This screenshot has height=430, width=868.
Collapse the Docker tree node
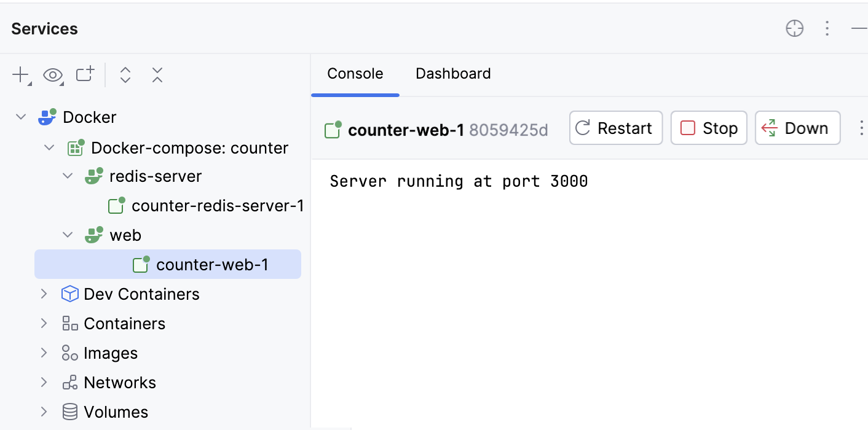pyautogui.click(x=21, y=117)
